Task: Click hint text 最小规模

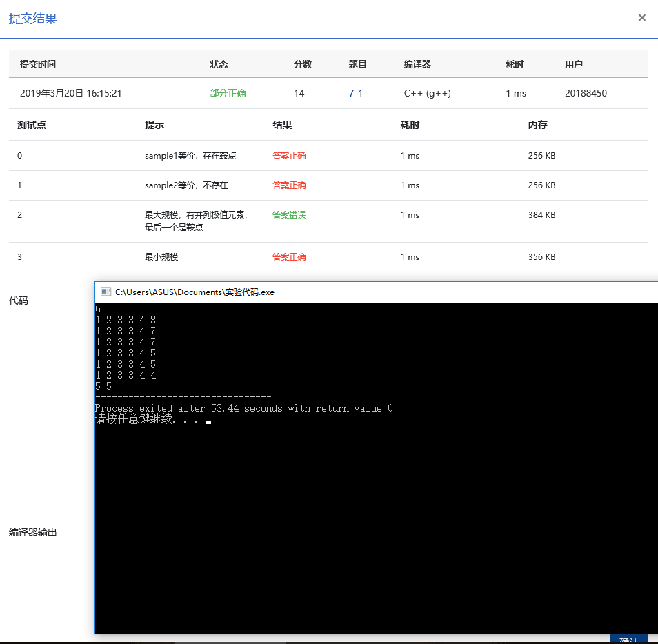Action: coord(161,256)
